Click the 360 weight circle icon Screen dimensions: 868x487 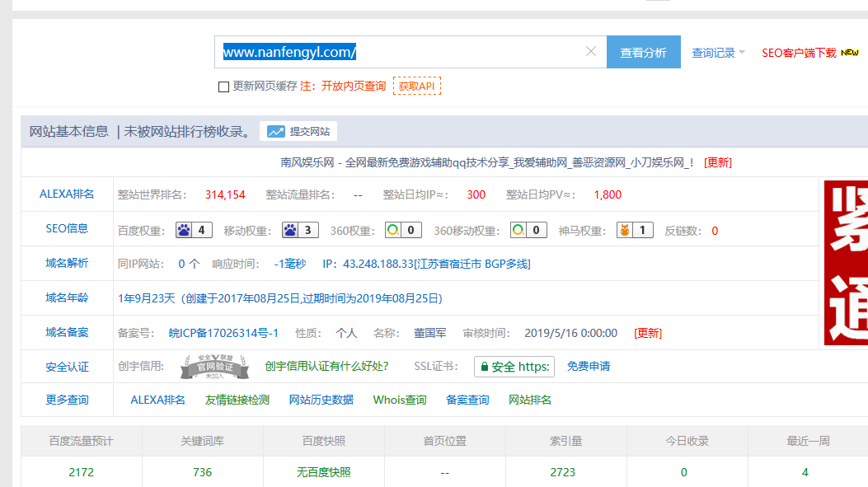point(393,230)
